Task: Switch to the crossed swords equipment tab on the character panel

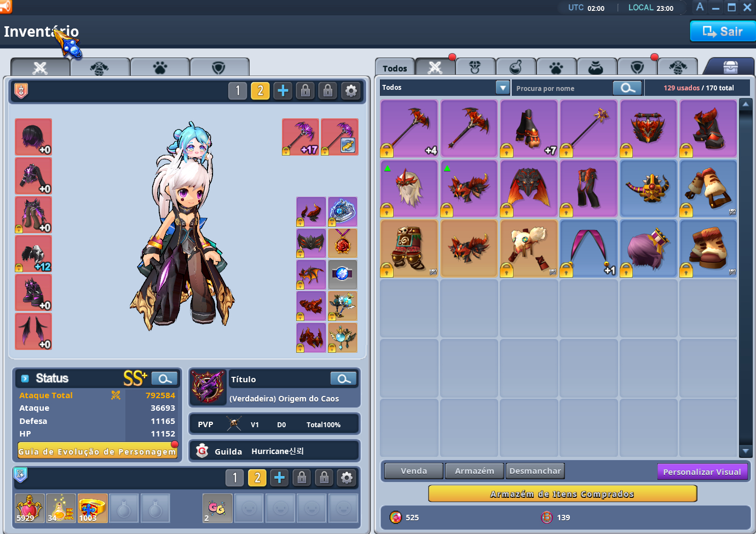Action: click(41, 67)
